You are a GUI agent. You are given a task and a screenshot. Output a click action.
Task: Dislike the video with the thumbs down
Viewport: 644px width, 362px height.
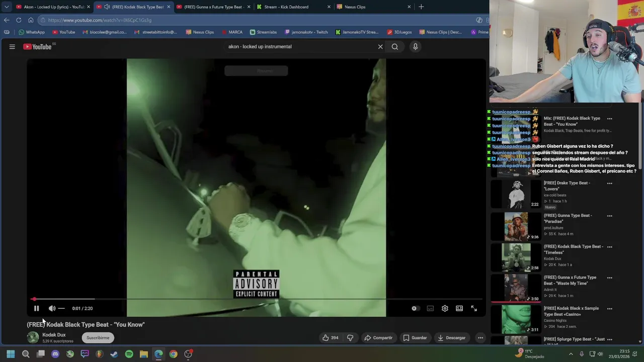pos(350,338)
